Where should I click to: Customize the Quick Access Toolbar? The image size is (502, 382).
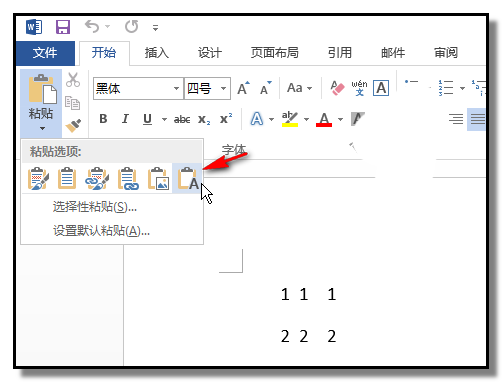click(x=155, y=28)
